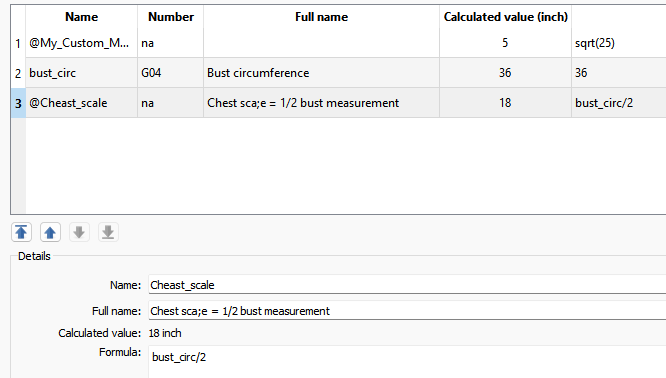Click the '18 inch' calculated value text
This screenshot has height=378, width=666.
click(x=165, y=333)
